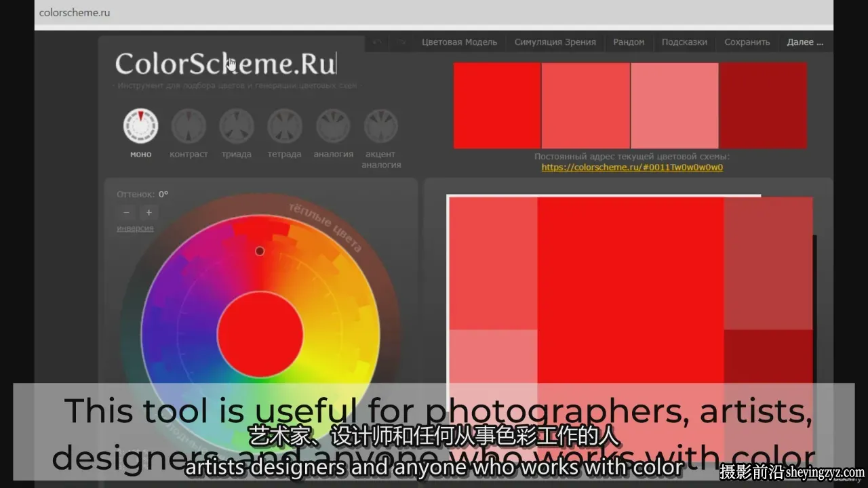Click the инверсия link
Viewport: 868px width, 488px height.
(x=135, y=228)
